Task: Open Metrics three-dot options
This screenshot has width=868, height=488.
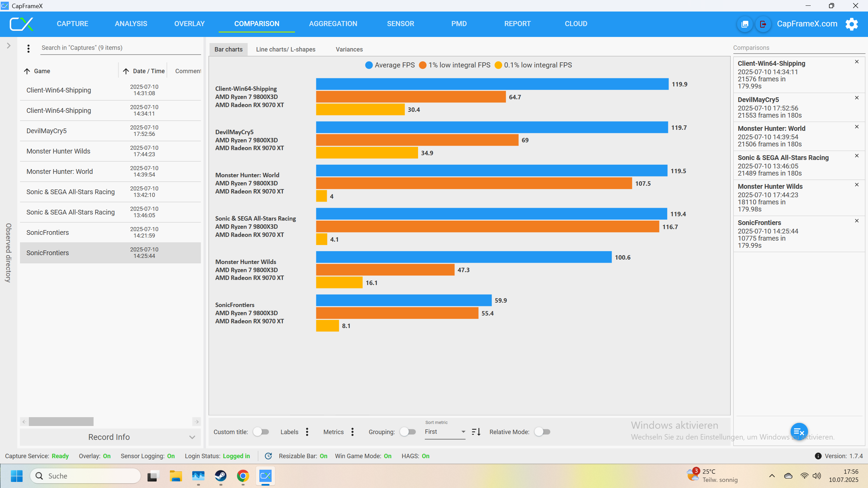Action: [x=353, y=432]
